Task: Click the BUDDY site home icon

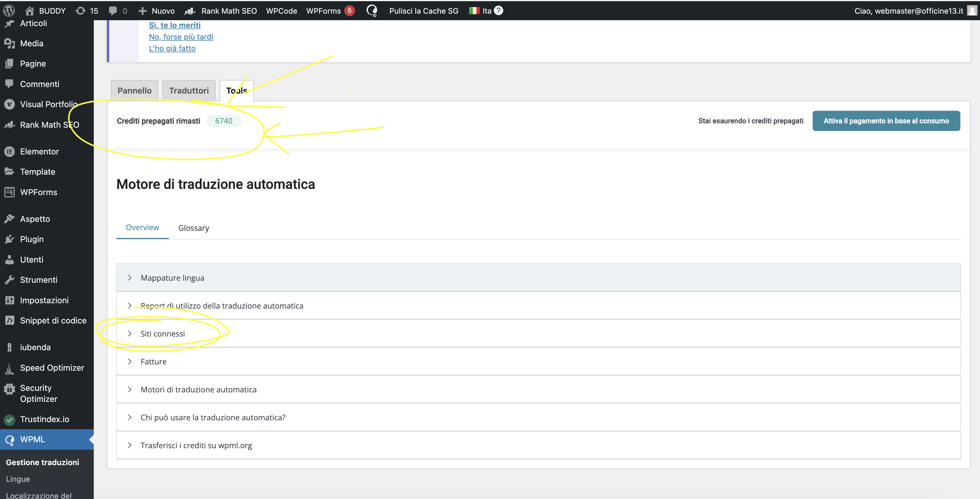Action: [30, 11]
